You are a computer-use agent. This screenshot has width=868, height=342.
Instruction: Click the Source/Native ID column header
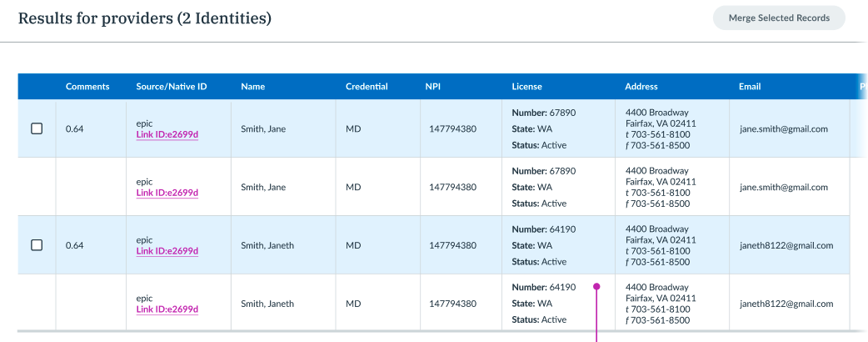tap(171, 87)
